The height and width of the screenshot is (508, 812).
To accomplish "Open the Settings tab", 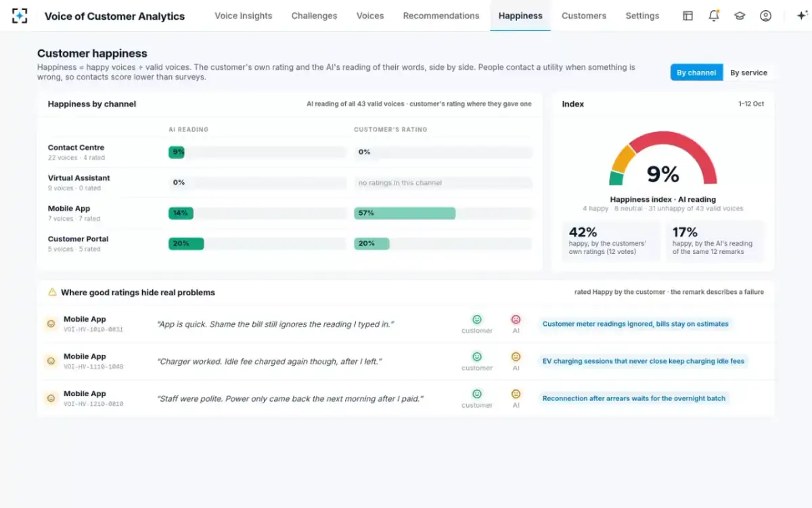I will [642, 16].
